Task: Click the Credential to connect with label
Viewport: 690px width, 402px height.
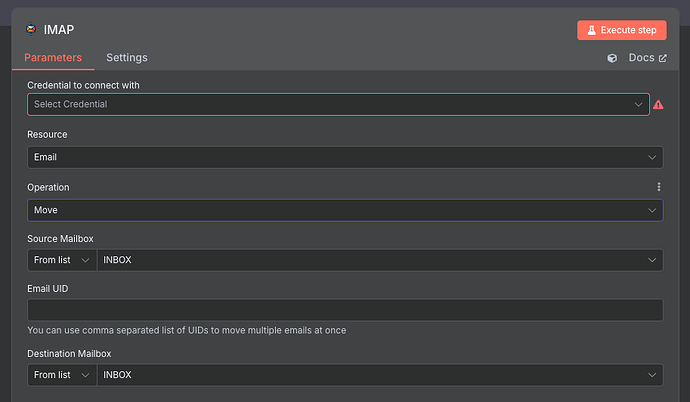Action: (83, 85)
